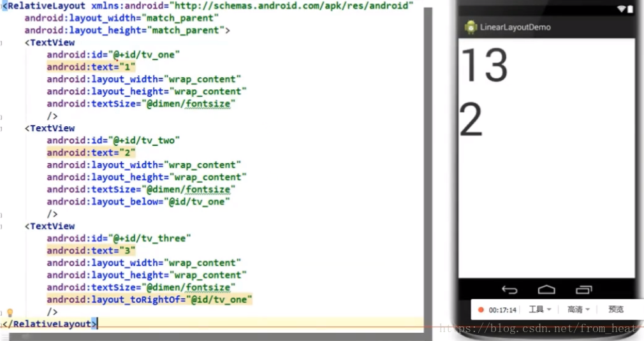This screenshot has height=341, width=644.
Task: Tap the Back navigation button on phone
Action: pyautogui.click(x=509, y=290)
